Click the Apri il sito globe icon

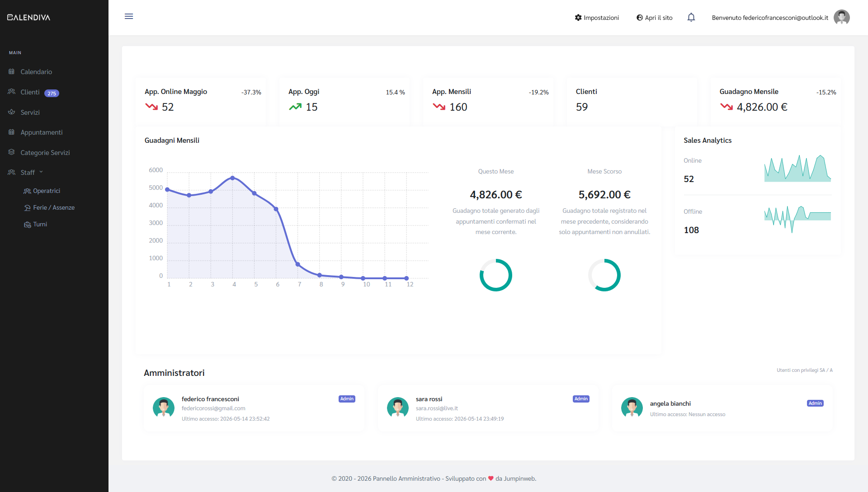tap(640, 18)
